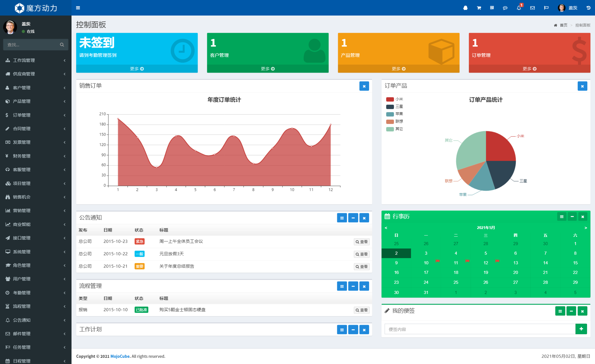The width and height of the screenshot is (595, 364).
Task: Click the 三星 color swatch in legend
Action: point(390,107)
